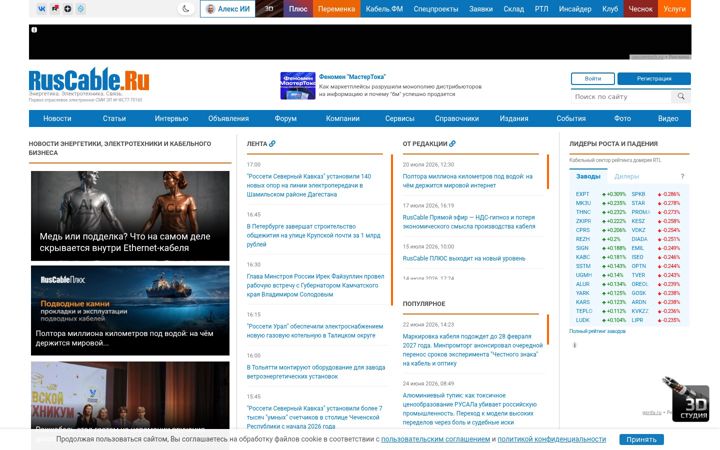The height and width of the screenshot is (450, 720).
Task: Open the Компании navigation item
Action: pyautogui.click(x=343, y=118)
